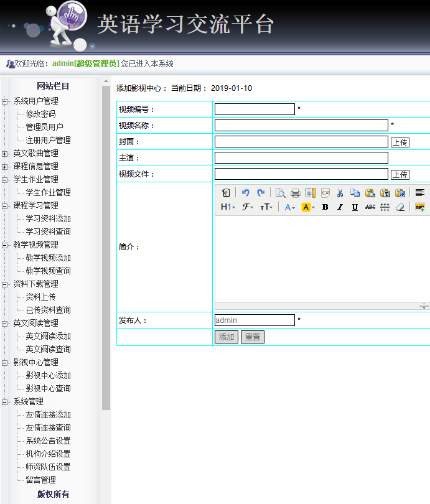Collapse the 影视中心管理 tree node
The image size is (430, 504).
4,363
